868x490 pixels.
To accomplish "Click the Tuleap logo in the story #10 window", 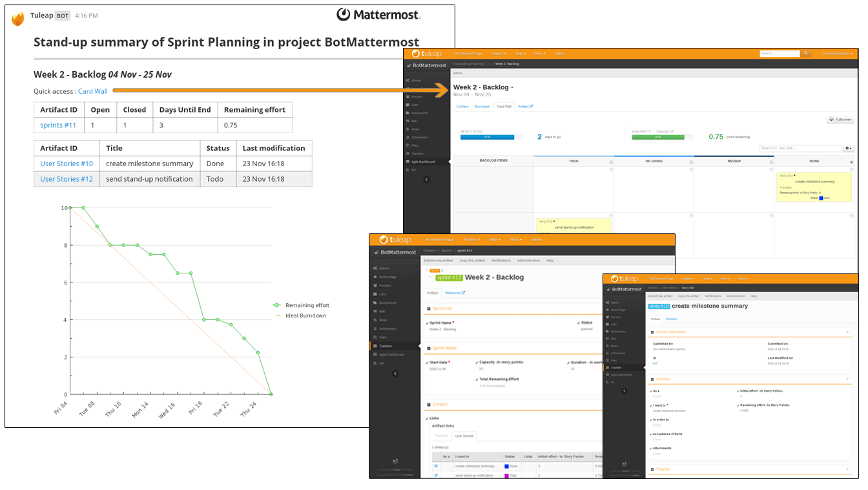I will (624, 279).
